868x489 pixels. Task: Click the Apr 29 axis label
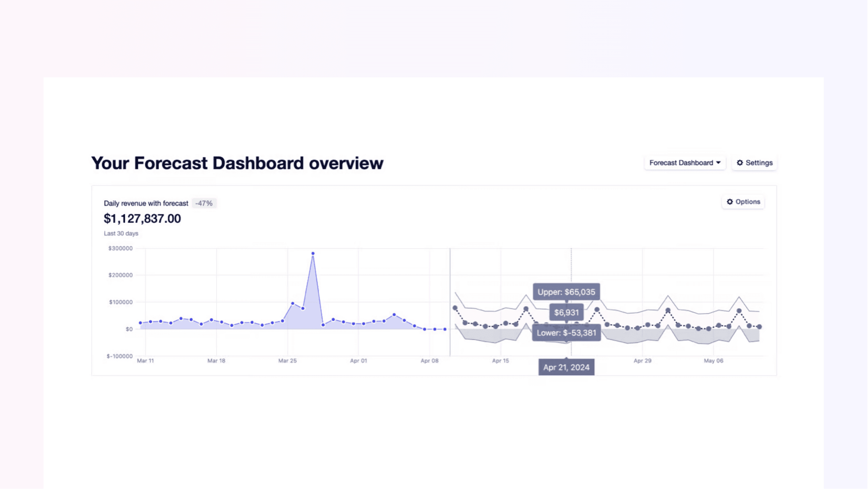click(x=642, y=361)
